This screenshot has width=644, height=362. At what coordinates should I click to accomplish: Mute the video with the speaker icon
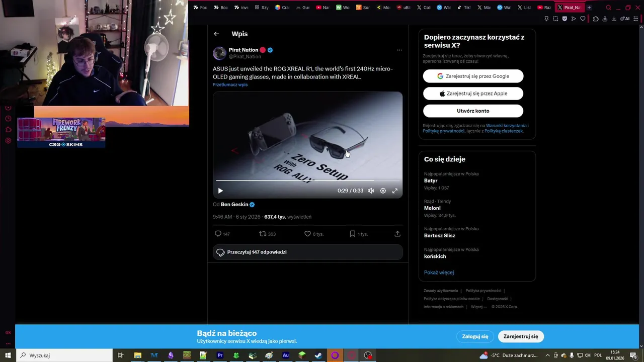[x=371, y=191]
